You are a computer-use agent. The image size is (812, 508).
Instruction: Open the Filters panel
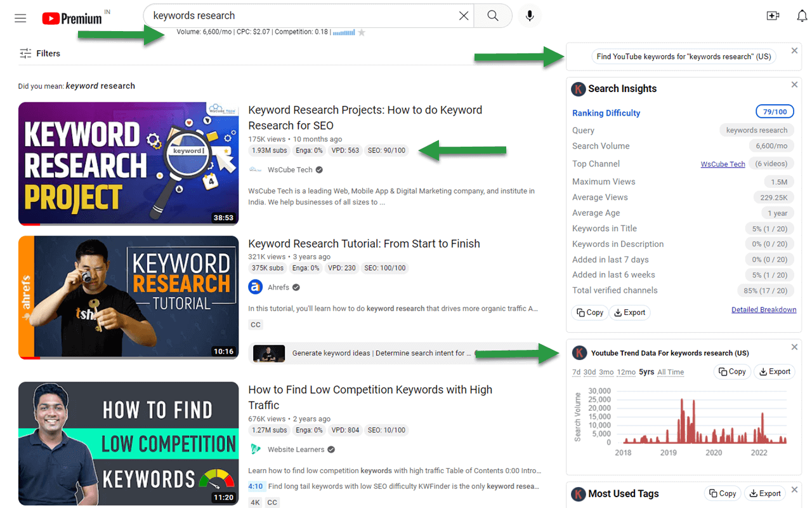39,53
